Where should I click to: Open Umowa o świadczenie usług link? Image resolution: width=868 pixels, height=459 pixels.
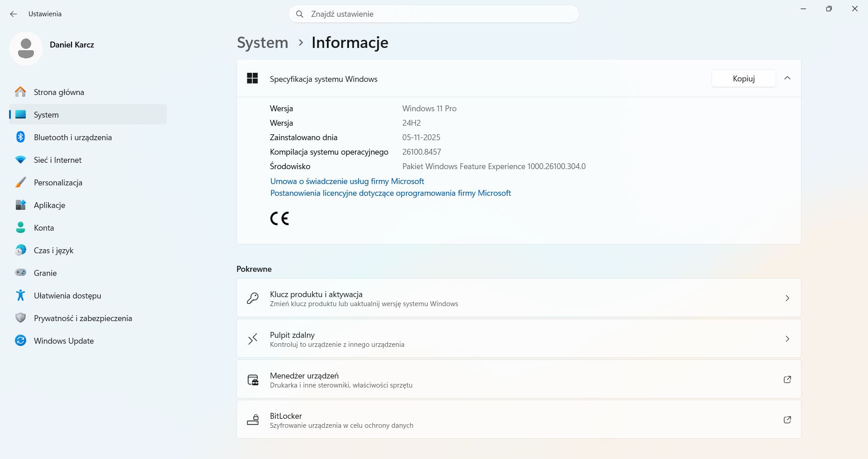point(347,181)
